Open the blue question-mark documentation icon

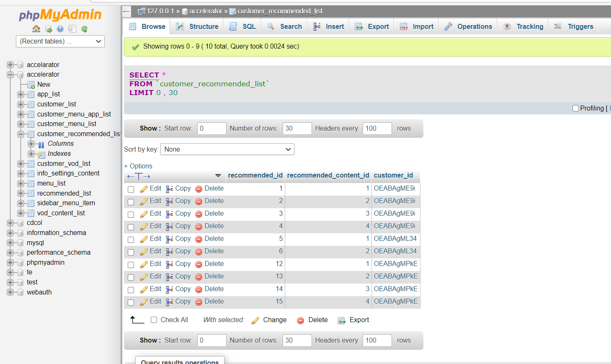[x=60, y=29]
